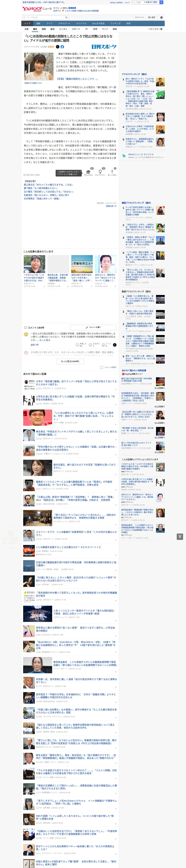The height and width of the screenshot is (868, 186).
Task: Click 記事に関する報告 report icon link
Action: [x=32, y=175]
